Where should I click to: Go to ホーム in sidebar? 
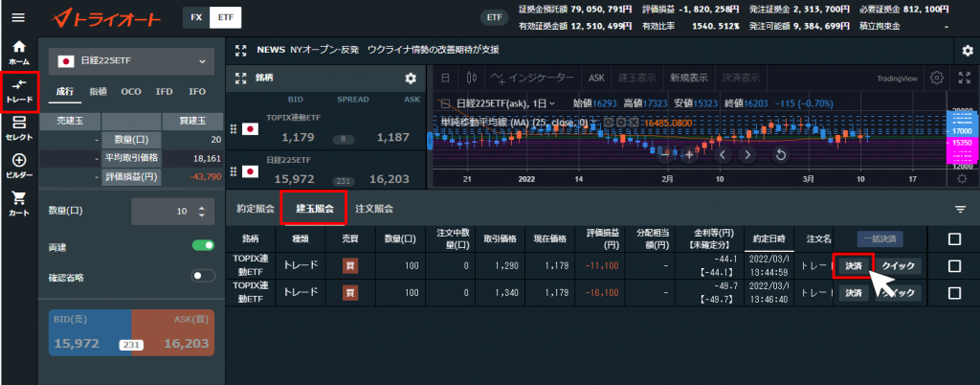19,53
